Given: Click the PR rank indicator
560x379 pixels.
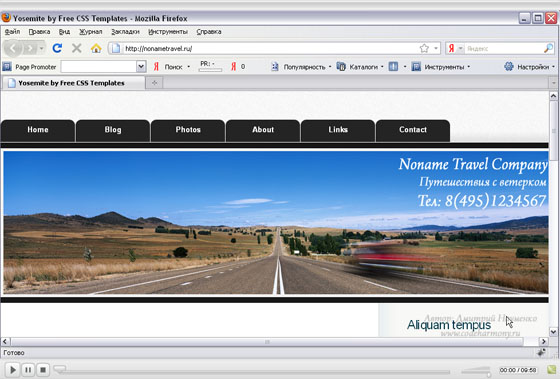Looking at the screenshot, I should [x=210, y=66].
